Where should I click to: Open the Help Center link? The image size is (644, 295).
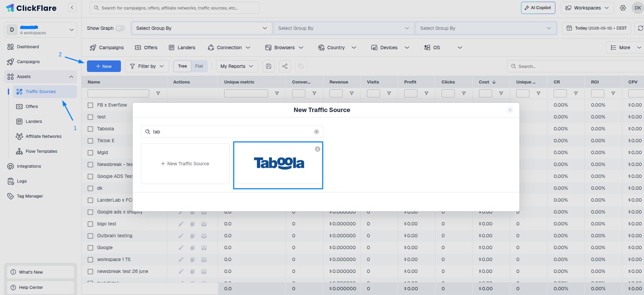40,288
